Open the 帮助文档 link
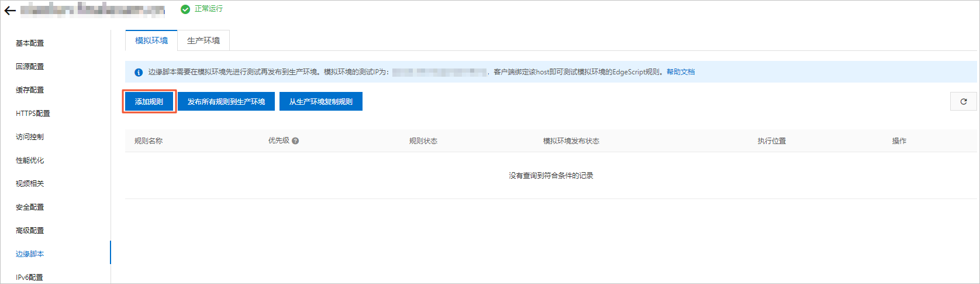Image resolution: width=980 pixels, height=284 pixels. [681, 72]
